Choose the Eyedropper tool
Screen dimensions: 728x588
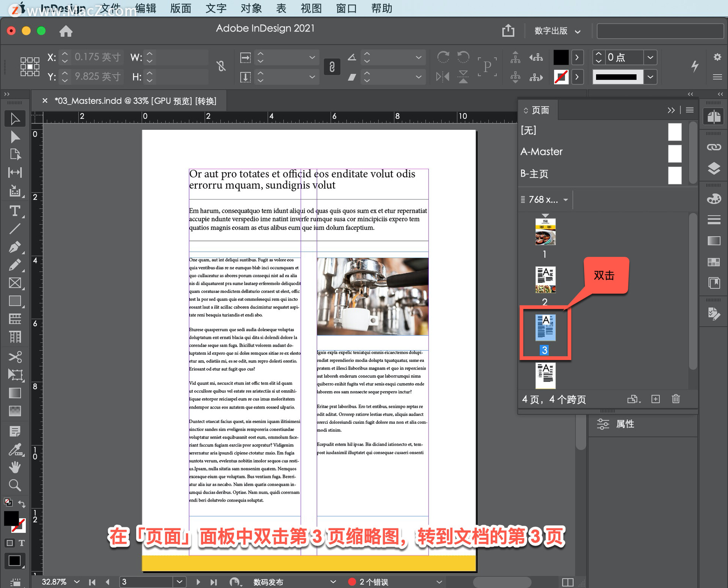click(x=15, y=450)
